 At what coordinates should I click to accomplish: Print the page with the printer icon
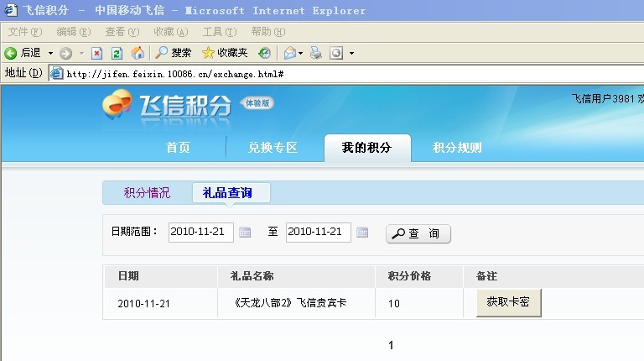pos(316,53)
